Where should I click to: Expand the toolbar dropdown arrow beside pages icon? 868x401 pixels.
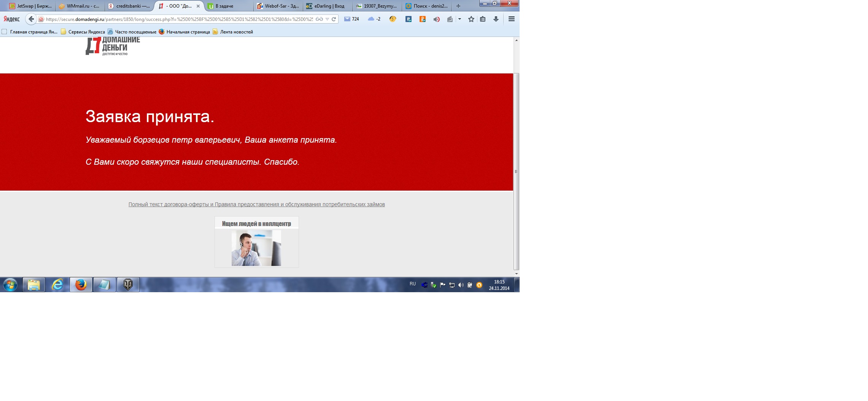click(x=459, y=19)
